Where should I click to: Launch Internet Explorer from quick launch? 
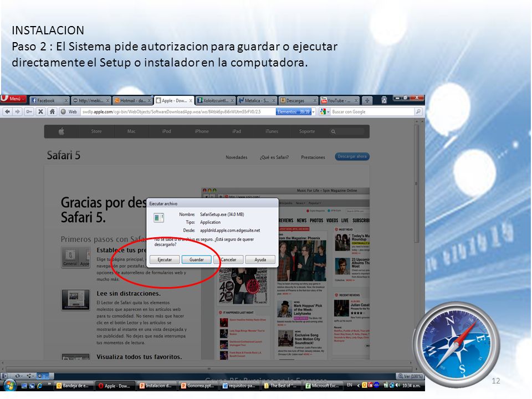click(x=40, y=386)
